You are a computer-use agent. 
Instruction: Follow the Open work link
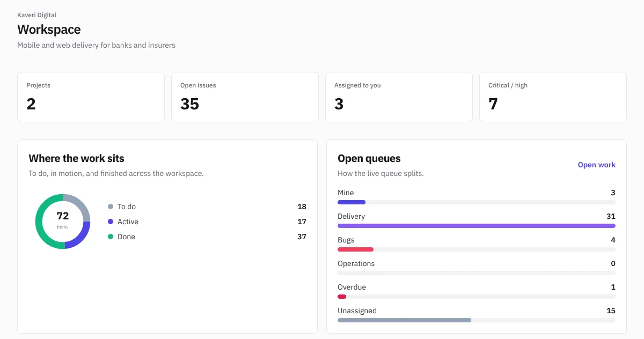click(596, 165)
